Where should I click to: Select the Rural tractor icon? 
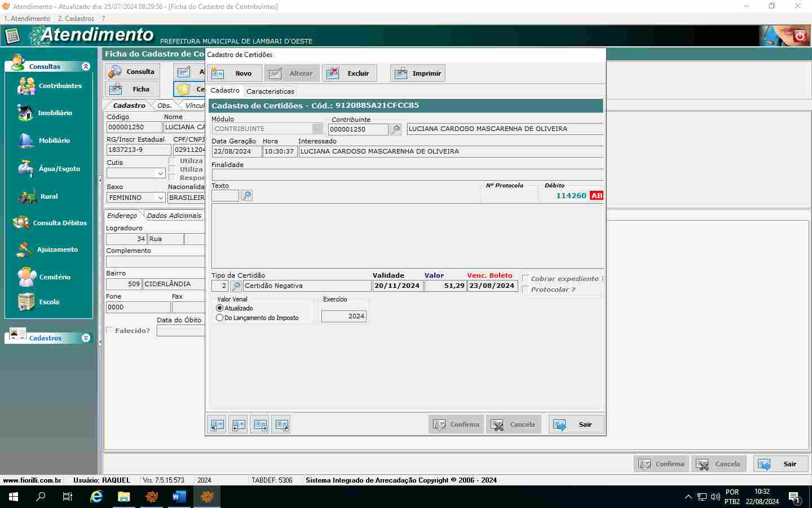tap(27, 196)
